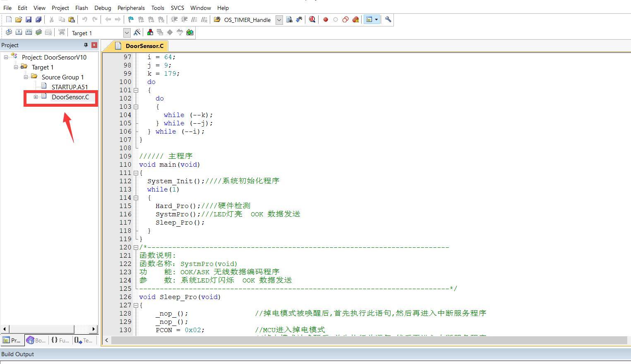Click the Bookmark toggle flag icon
This screenshot has width=631, height=364.
pos(131,19)
